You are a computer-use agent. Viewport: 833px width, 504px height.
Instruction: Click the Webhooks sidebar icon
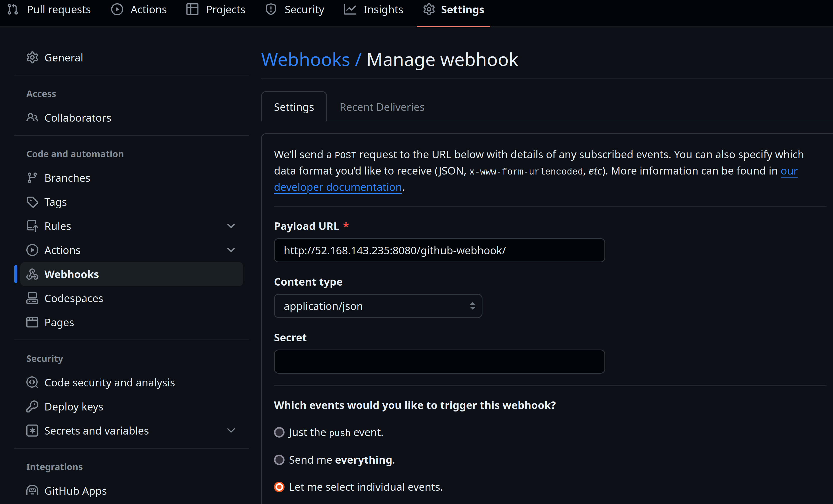(x=32, y=274)
